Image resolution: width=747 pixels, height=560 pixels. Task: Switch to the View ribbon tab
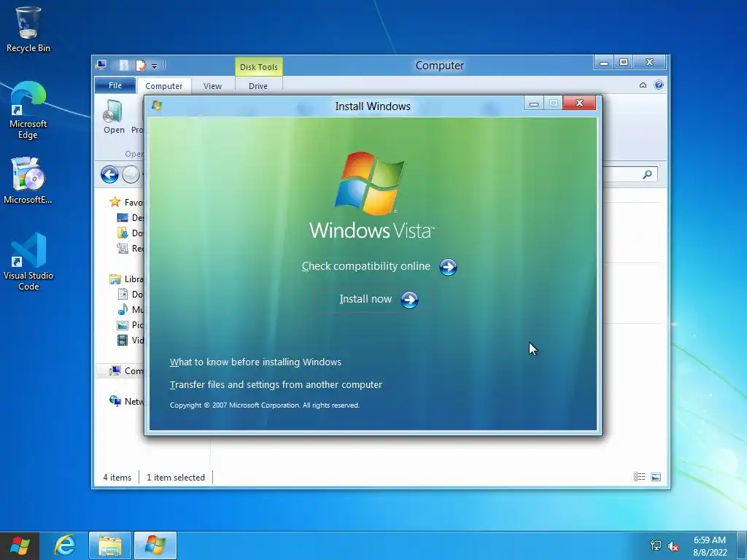(212, 86)
